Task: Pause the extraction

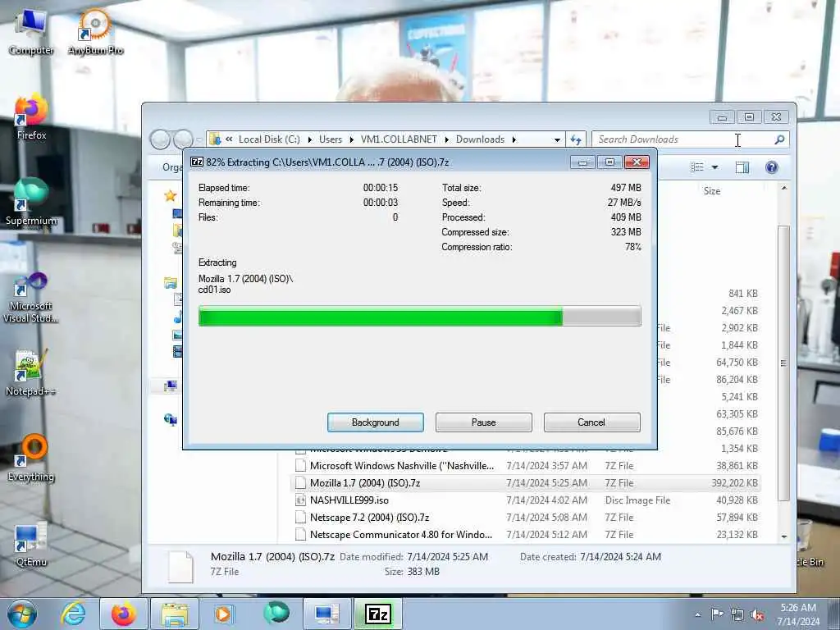Action: pos(484,422)
